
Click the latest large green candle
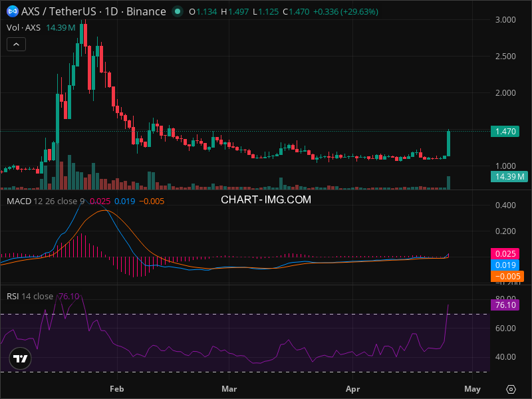[x=448, y=143]
